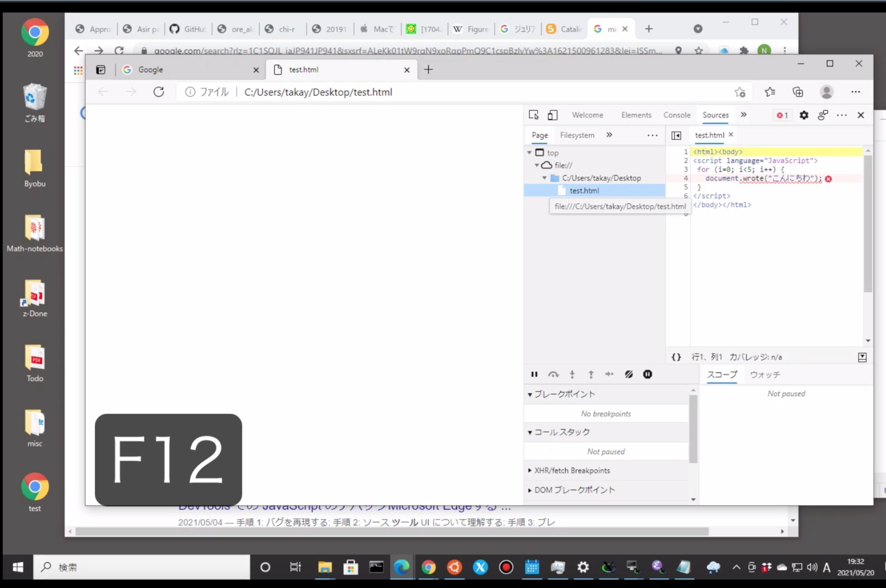Click the Chrome horizontal scrollbar
The height and width of the screenshot is (588, 886).
coord(392,532)
